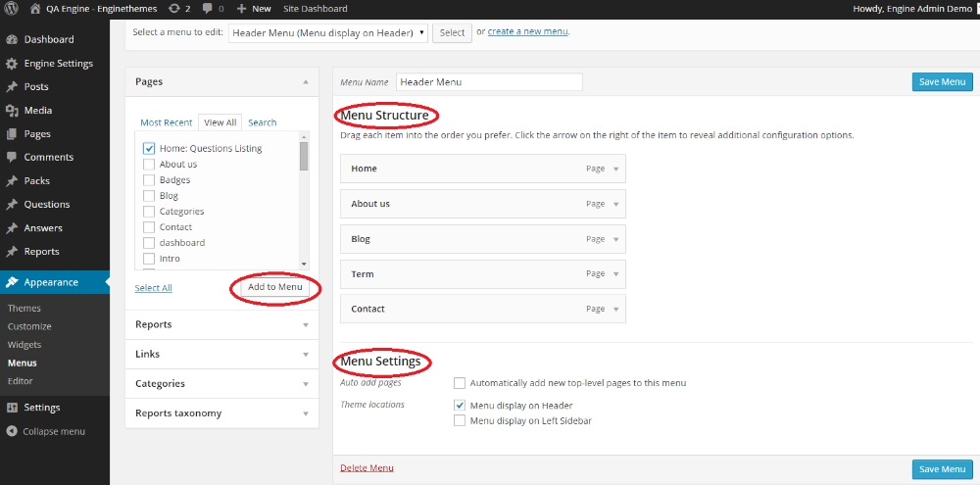
Task: Enable automatically add new top-level pages
Action: 460,383
